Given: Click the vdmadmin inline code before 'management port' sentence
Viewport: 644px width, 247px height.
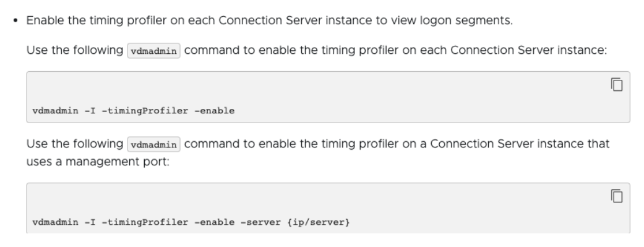Looking at the screenshot, I should (x=153, y=145).
